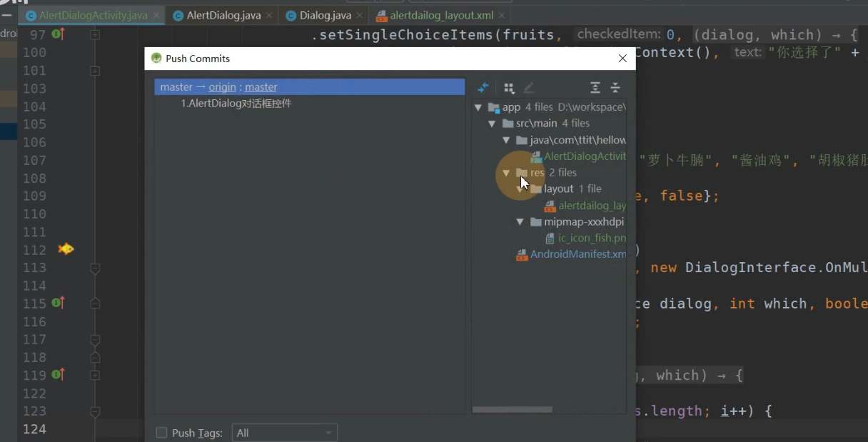
Task: Click the origin remote link
Action: 222,87
